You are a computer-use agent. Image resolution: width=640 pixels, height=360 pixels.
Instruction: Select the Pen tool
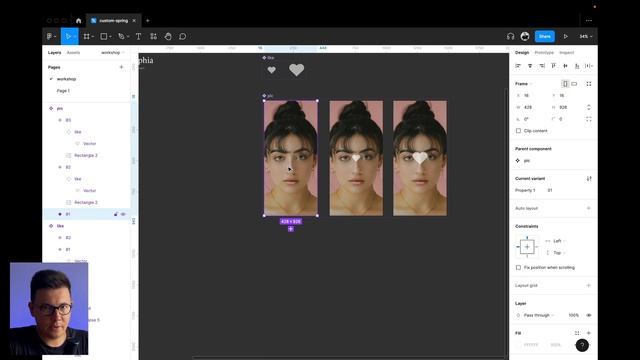point(121,36)
